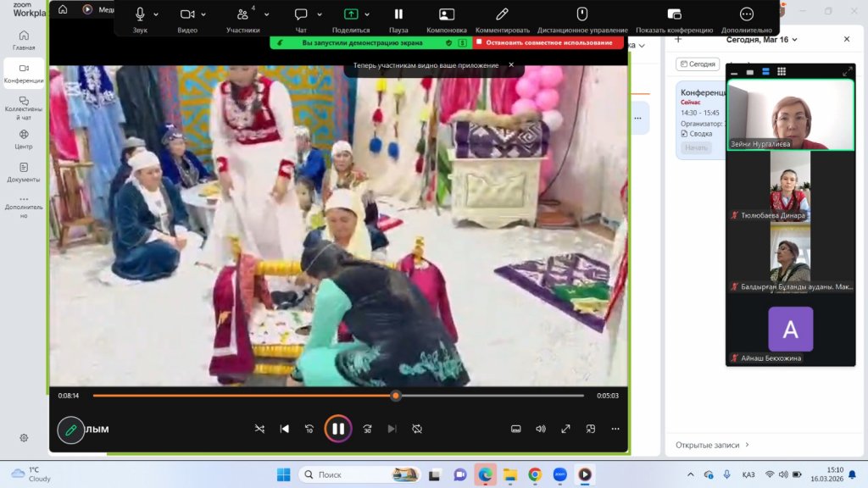
Task: Pause the video with the center button
Action: (x=337, y=429)
